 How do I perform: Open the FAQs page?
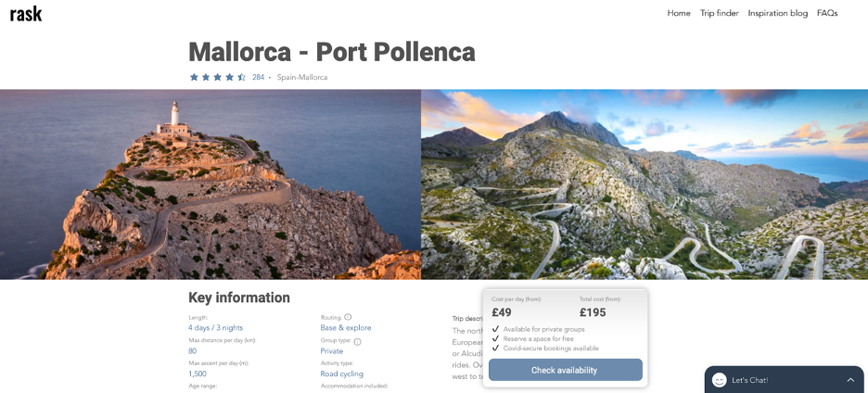point(827,13)
